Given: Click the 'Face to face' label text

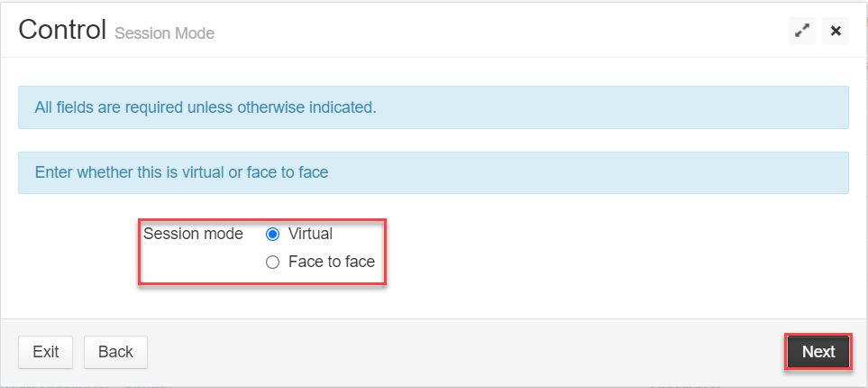Looking at the screenshot, I should tap(332, 262).
